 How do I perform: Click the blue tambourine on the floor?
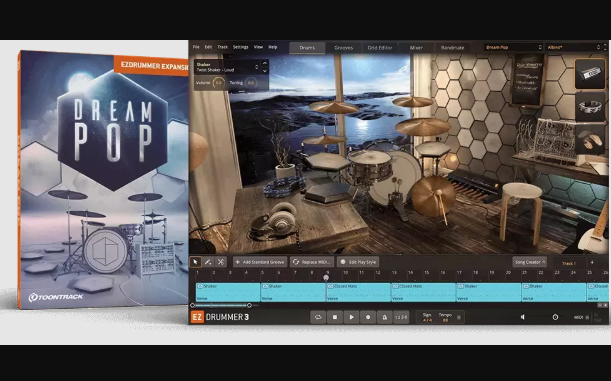coord(285,186)
